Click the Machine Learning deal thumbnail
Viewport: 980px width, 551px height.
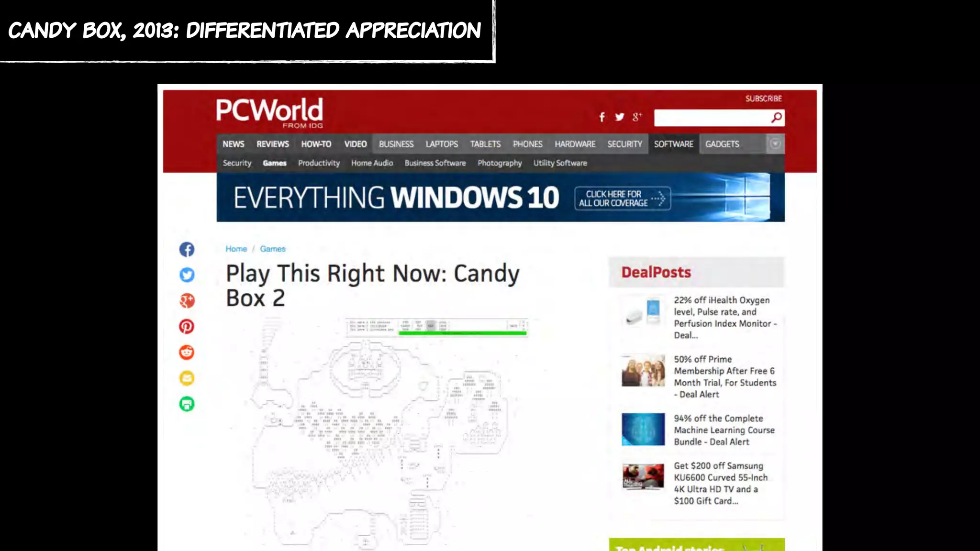643,430
